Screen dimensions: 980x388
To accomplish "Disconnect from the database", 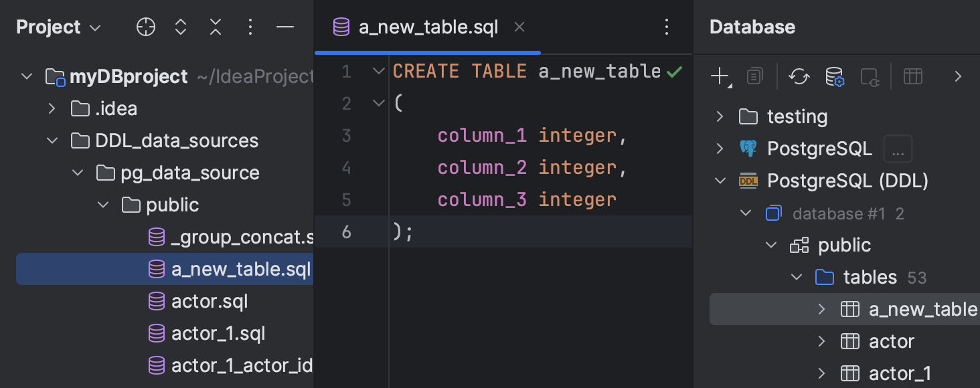I will 870,76.
